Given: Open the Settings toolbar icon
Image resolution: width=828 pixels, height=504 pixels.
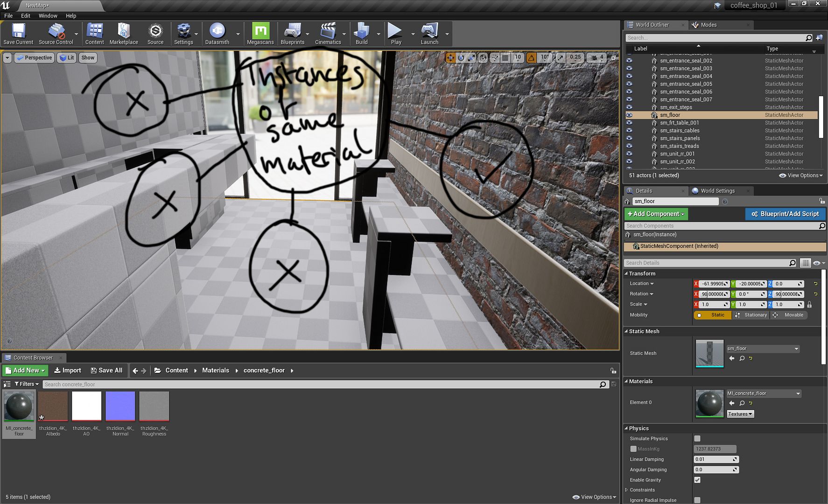Looking at the screenshot, I should pyautogui.click(x=183, y=34).
